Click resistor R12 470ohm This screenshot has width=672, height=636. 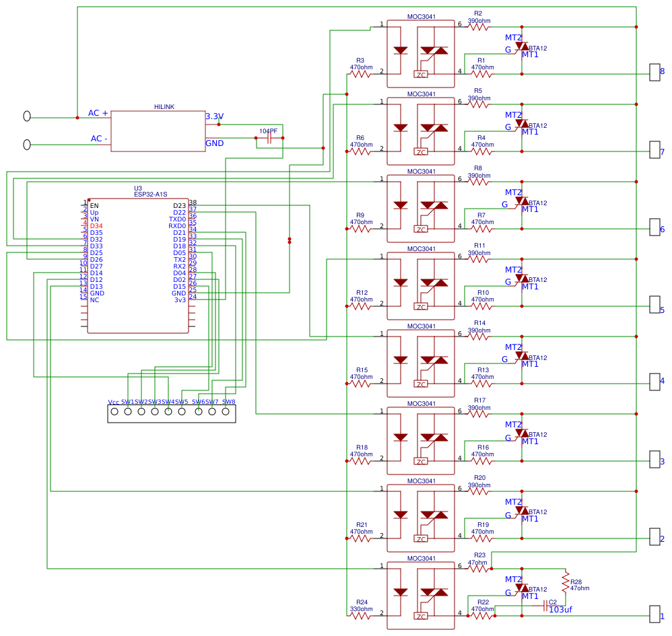360,305
